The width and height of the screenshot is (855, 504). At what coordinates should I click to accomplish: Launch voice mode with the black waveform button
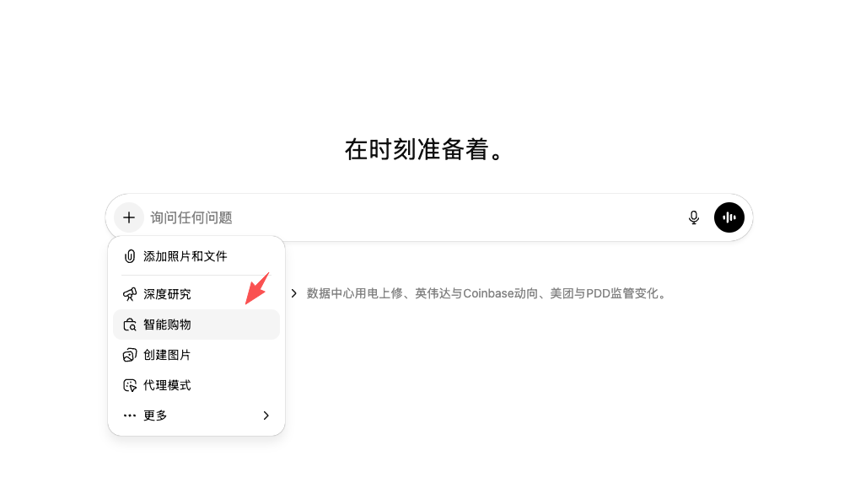tap(729, 217)
